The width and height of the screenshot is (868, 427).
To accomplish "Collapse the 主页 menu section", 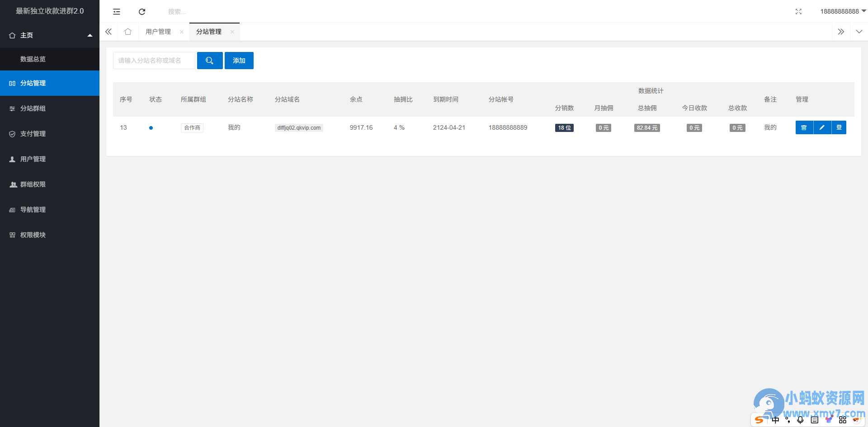I will point(50,35).
